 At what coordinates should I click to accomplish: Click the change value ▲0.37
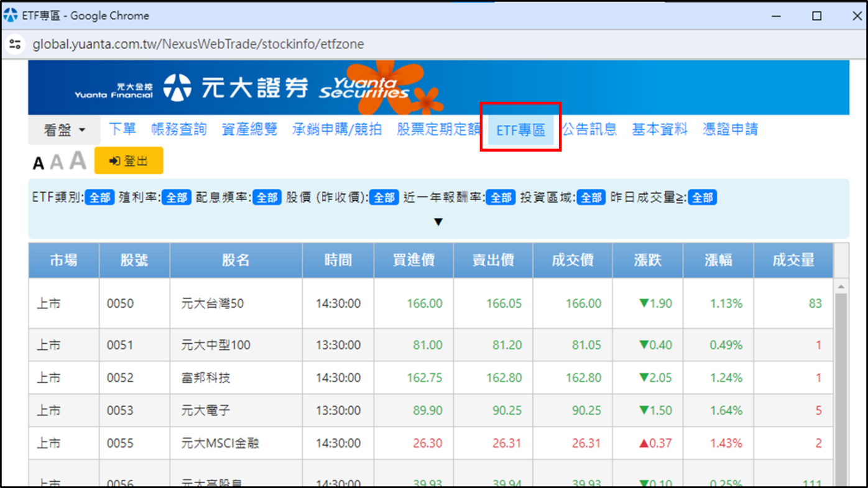[x=655, y=444]
